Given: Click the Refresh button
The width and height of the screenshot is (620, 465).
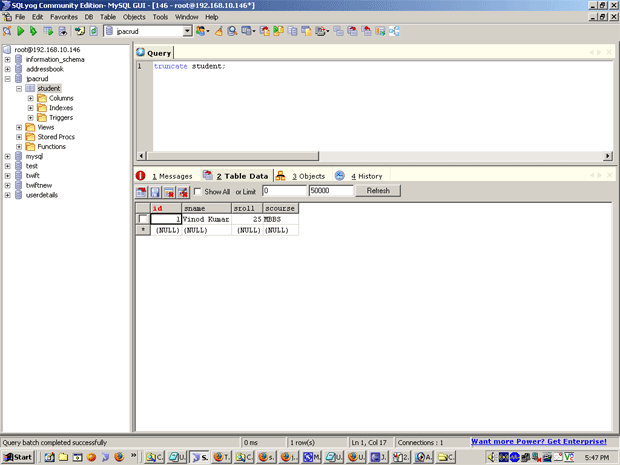Looking at the screenshot, I should (x=378, y=191).
